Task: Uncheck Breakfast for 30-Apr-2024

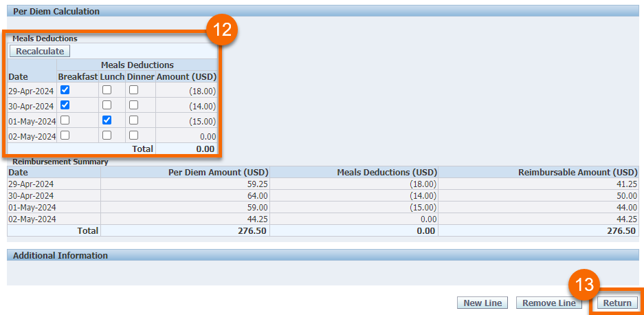Action: click(x=65, y=105)
